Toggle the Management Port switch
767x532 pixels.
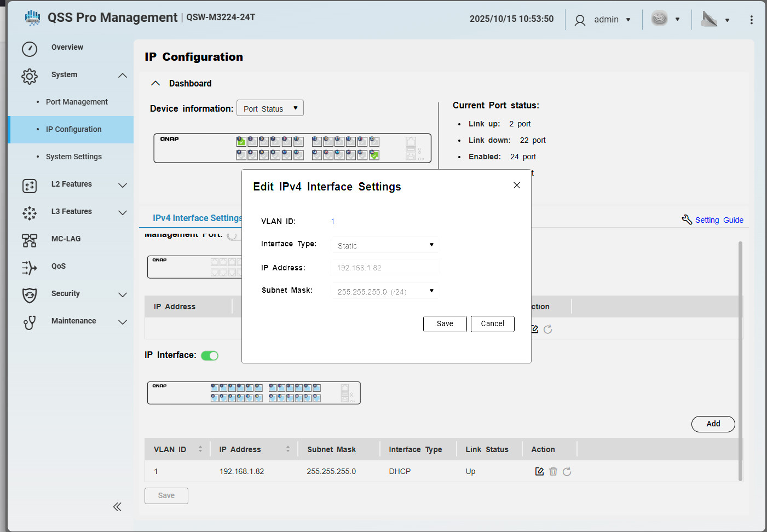click(x=234, y=236)
